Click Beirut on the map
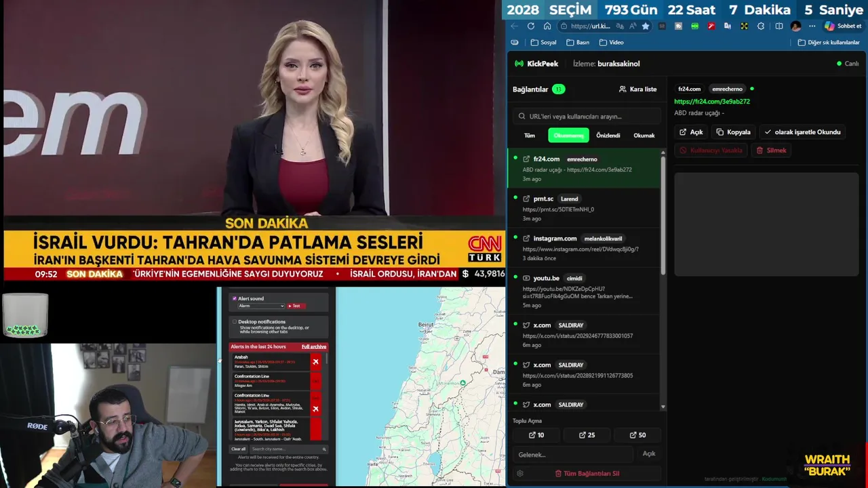 click(426, 325)
